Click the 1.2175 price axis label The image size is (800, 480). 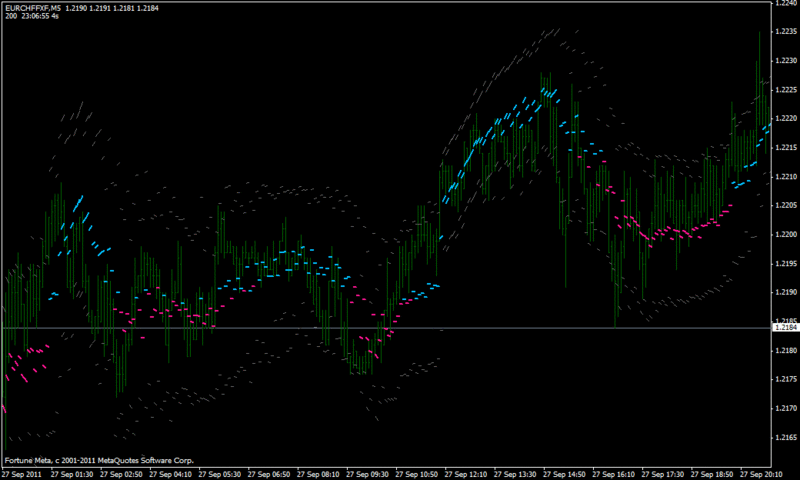click(786, 379)
